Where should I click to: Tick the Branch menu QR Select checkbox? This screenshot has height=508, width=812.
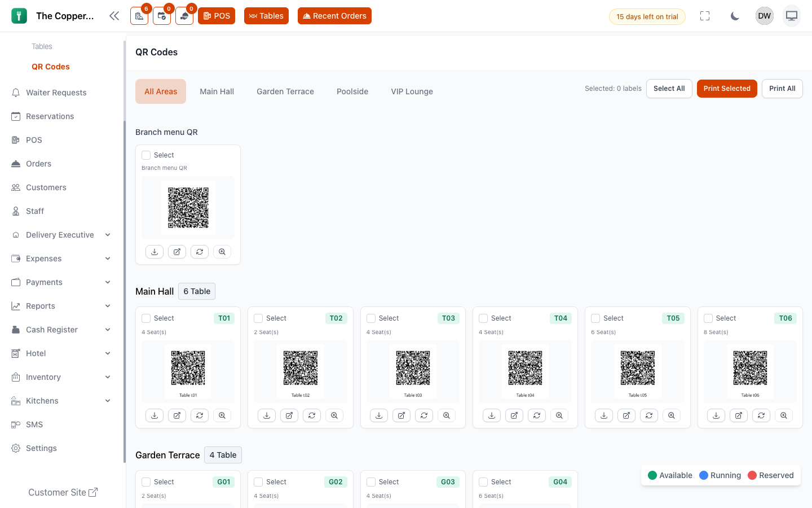pyautogui.click(x=146, y=155)
